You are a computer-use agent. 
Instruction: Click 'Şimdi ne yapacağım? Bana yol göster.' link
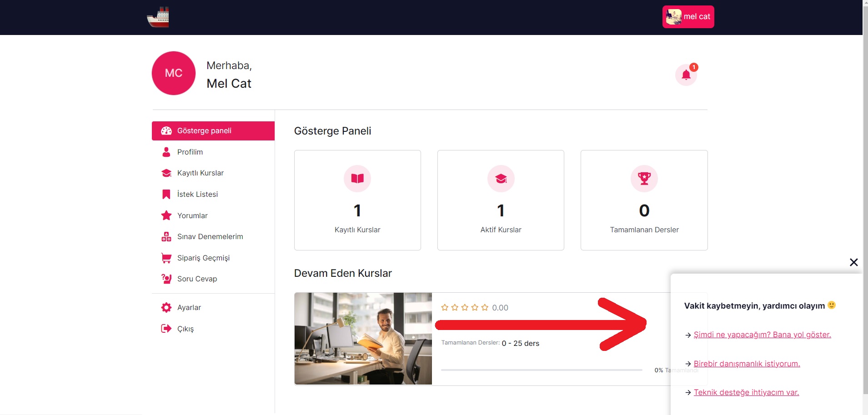(x=762, y=335)
